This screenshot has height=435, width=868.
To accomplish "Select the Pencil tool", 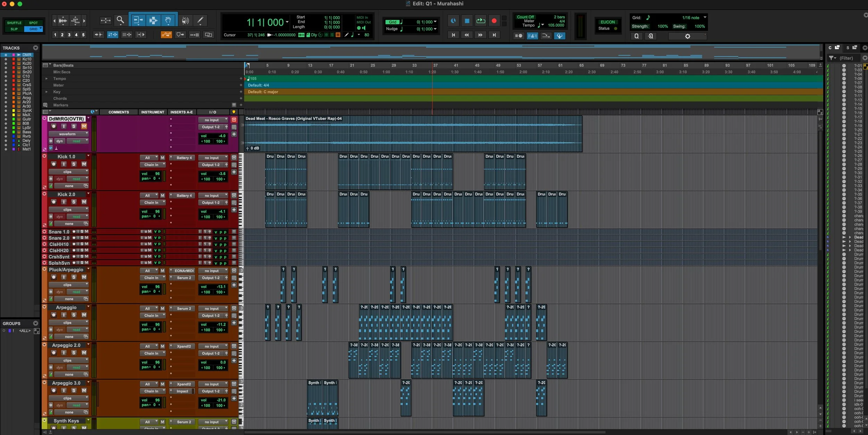I will 200,20.
